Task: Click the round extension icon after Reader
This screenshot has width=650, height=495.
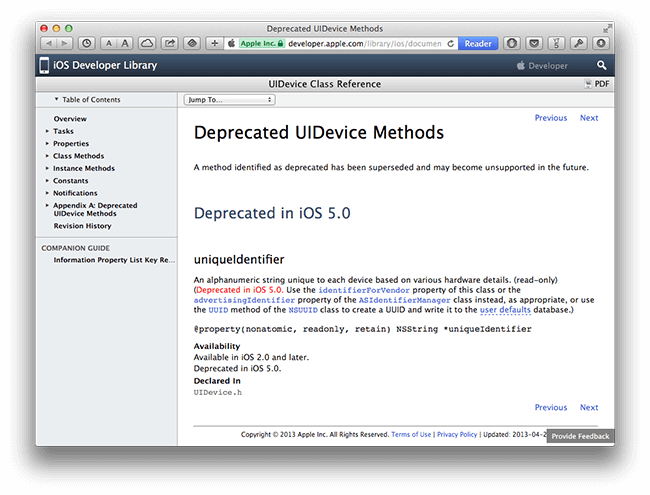Action: 512,43
